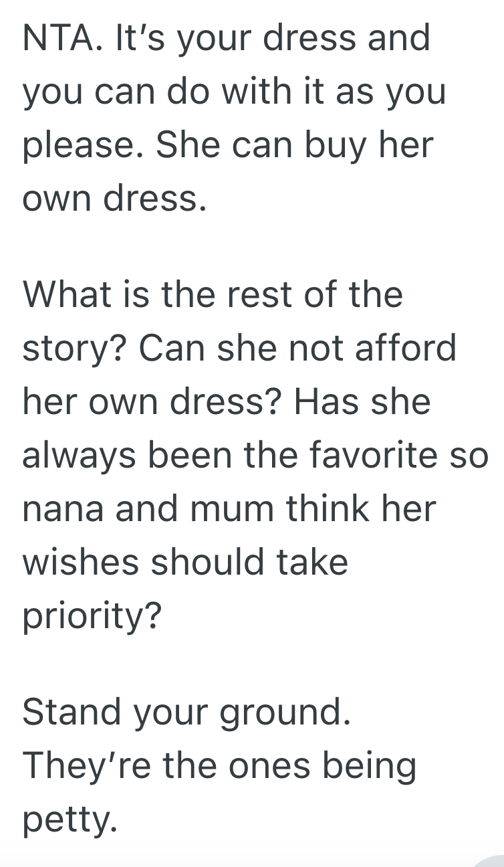Click the line "story? Can she not afford"

[239, 349]
